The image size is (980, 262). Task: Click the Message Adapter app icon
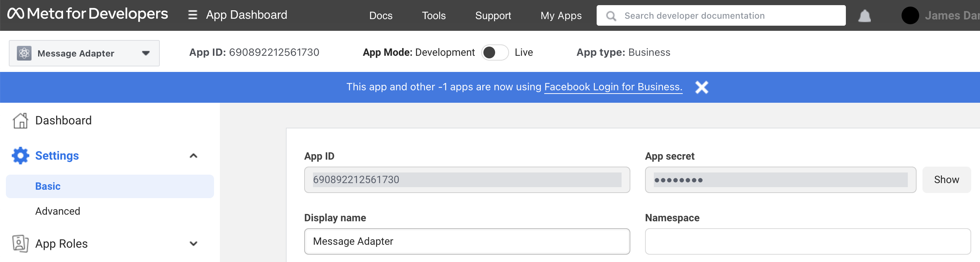click(x=24, y=53)
